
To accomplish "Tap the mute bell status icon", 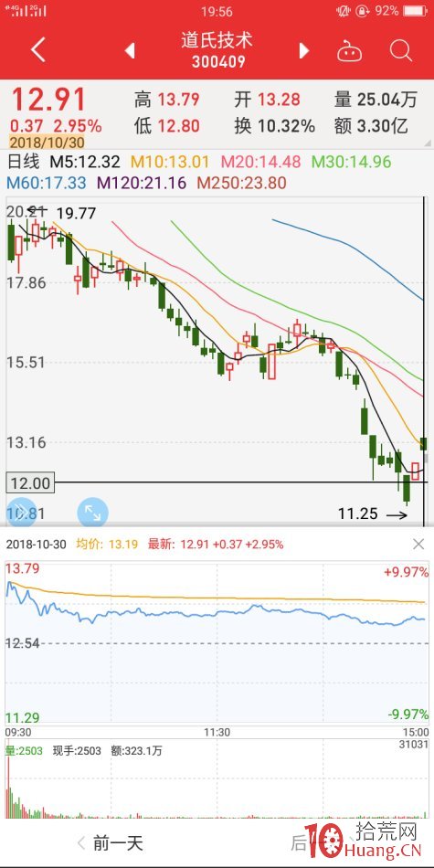I will point(344,11).
